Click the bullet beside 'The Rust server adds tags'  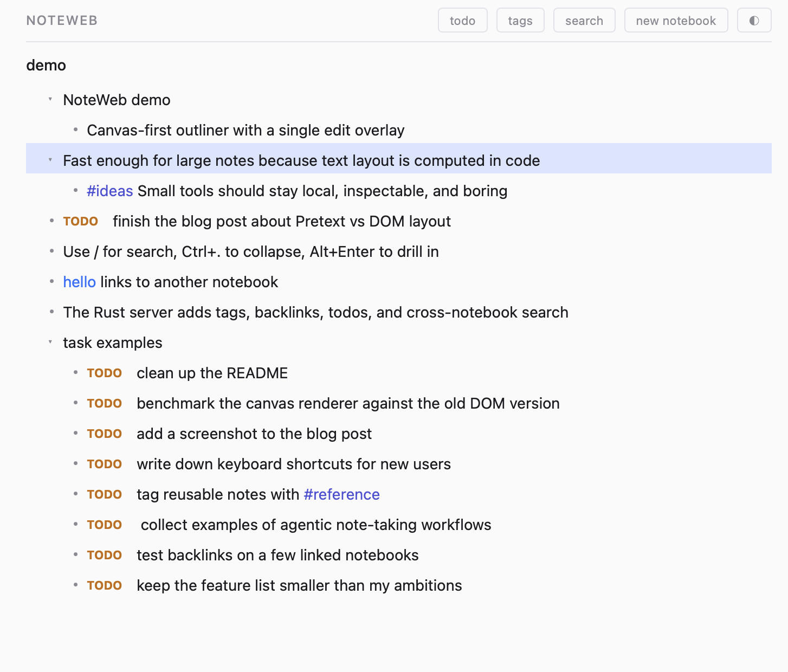51,312
